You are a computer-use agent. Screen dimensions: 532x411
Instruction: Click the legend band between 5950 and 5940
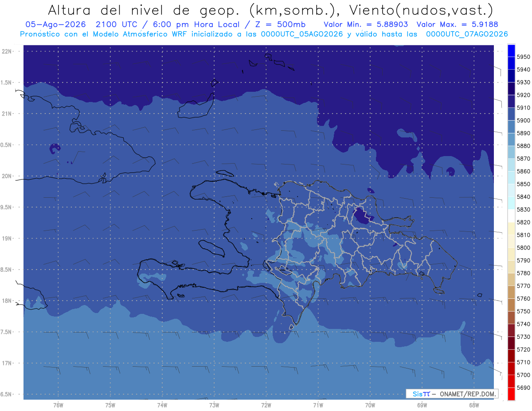pos(511,63)
